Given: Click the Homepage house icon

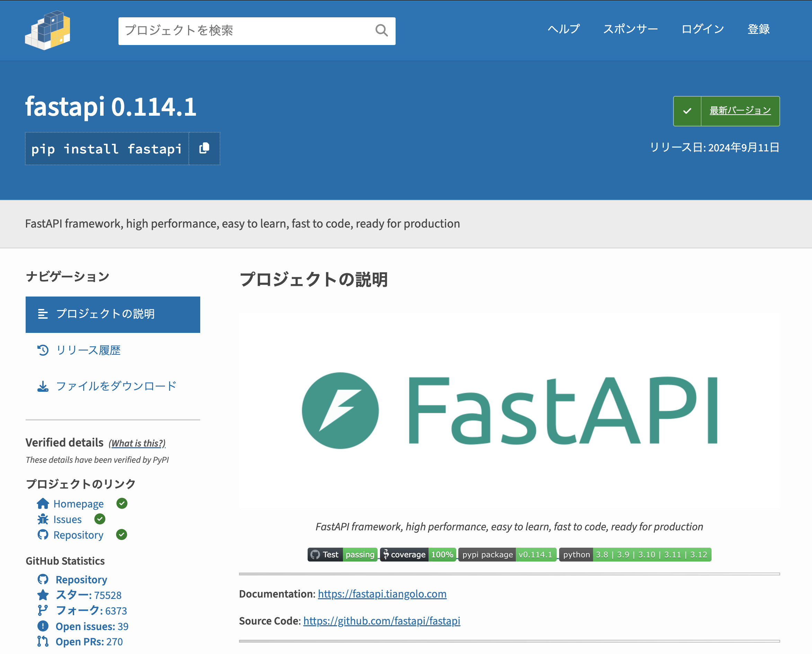Looking at the screenshot, I should (43, 504).
